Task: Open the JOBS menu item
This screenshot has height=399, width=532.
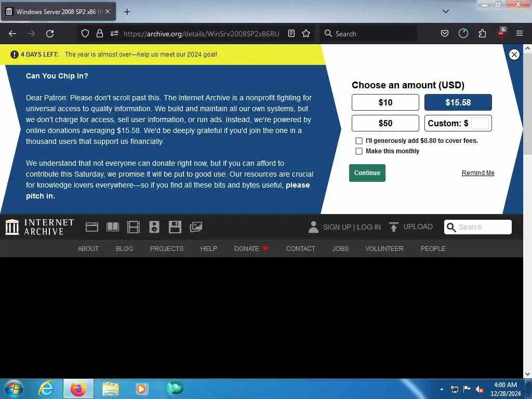Action: coord(340,249)
